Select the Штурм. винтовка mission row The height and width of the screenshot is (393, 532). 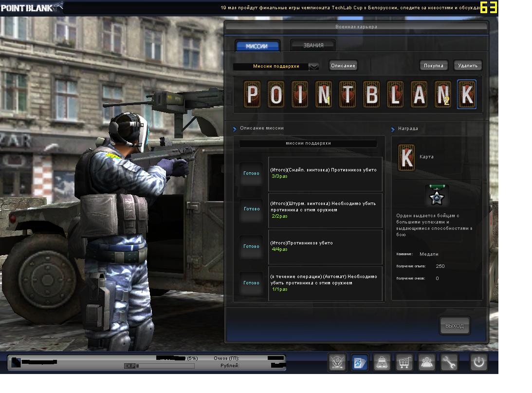tap(325, 210)
